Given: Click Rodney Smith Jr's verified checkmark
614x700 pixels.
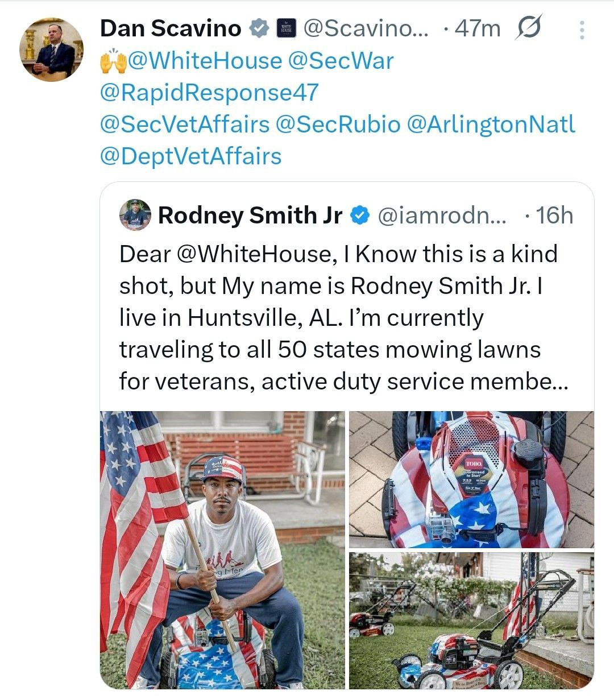Looking at the screenshot, I should [359, 216].
